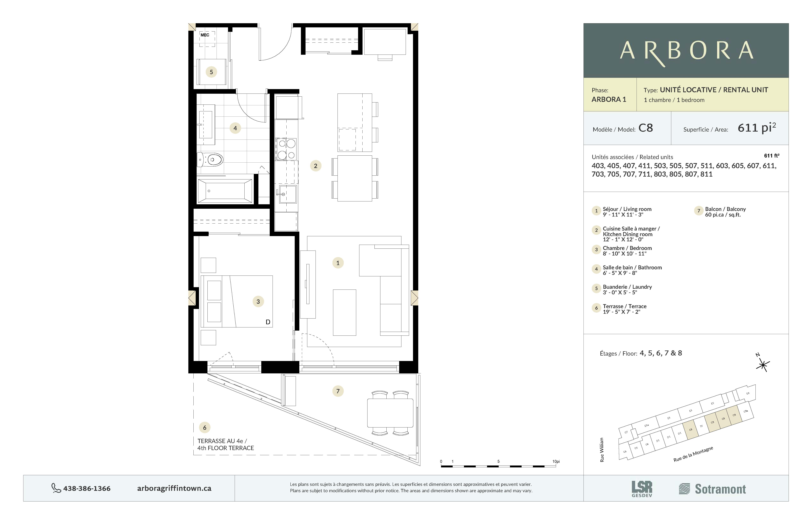Open the arboragriffintown.ca website link
The image size is (812, 525).
[x=174, y=488]
